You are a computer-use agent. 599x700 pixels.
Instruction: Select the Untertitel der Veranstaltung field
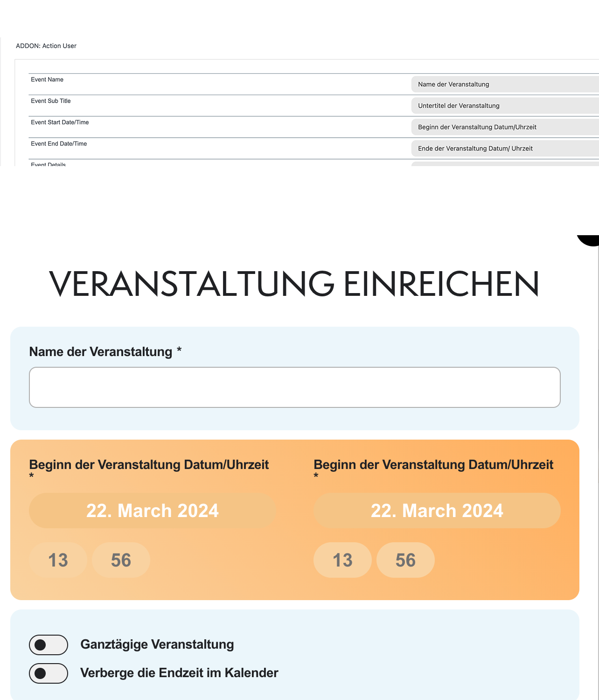[505, 106]
